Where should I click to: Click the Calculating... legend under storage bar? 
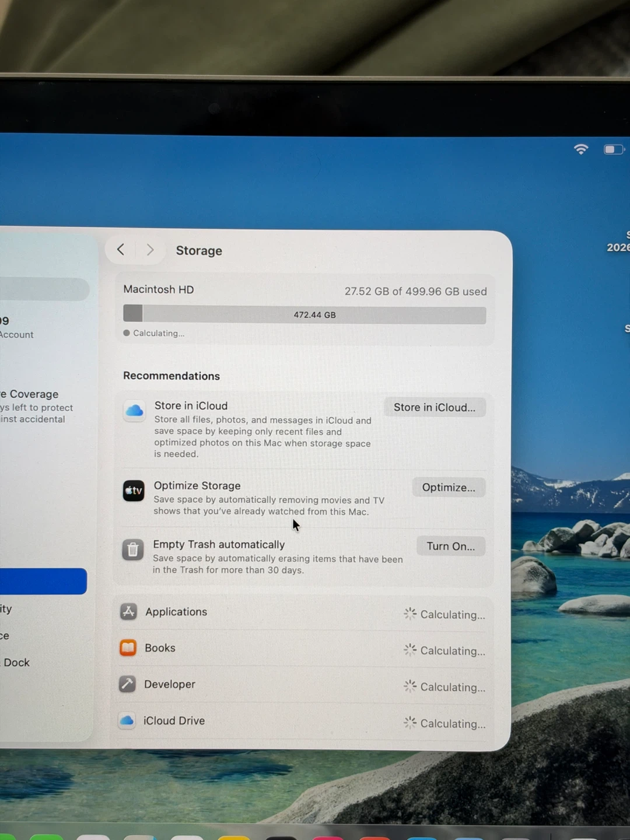pyautogui.click(x=154, y=333)
